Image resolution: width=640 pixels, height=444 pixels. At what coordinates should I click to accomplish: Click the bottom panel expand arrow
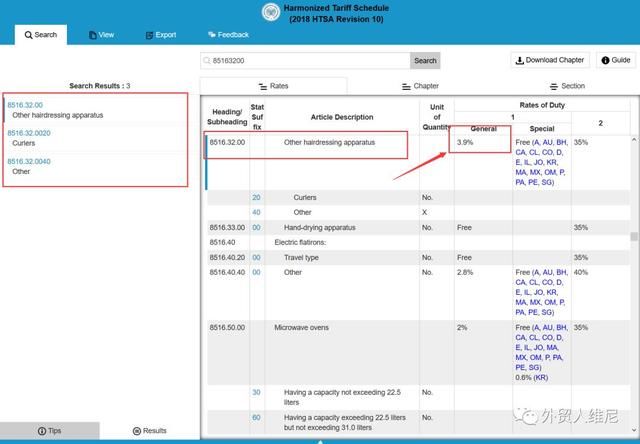click(320, 442)
